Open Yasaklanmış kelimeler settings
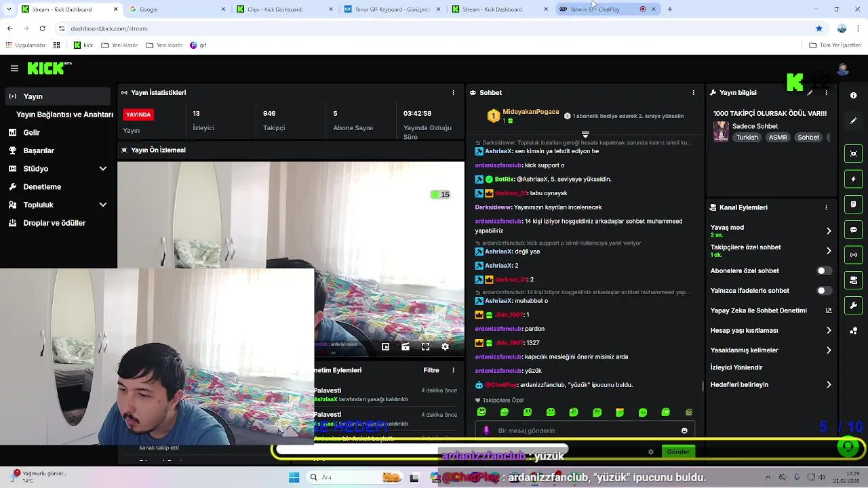The height and width of the screenshot is (488, 868). coord(771,350)
